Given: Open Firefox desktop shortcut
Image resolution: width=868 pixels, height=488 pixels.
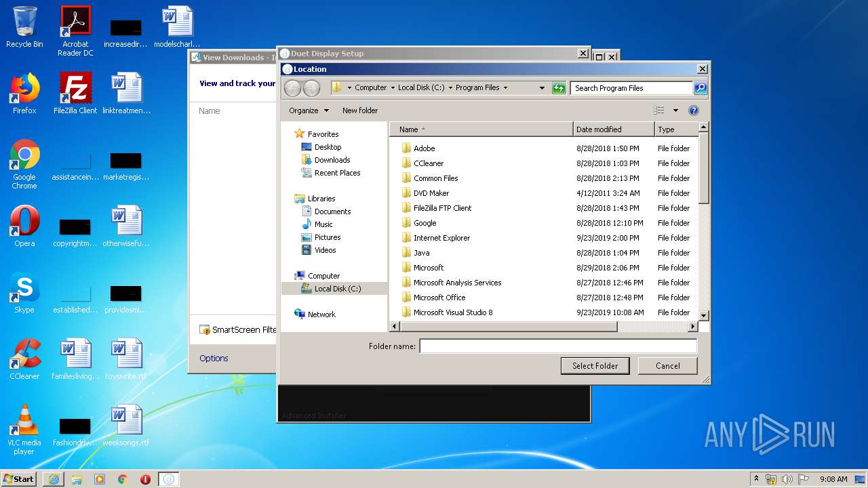Looking at the screenshot, I should (24, 93).
